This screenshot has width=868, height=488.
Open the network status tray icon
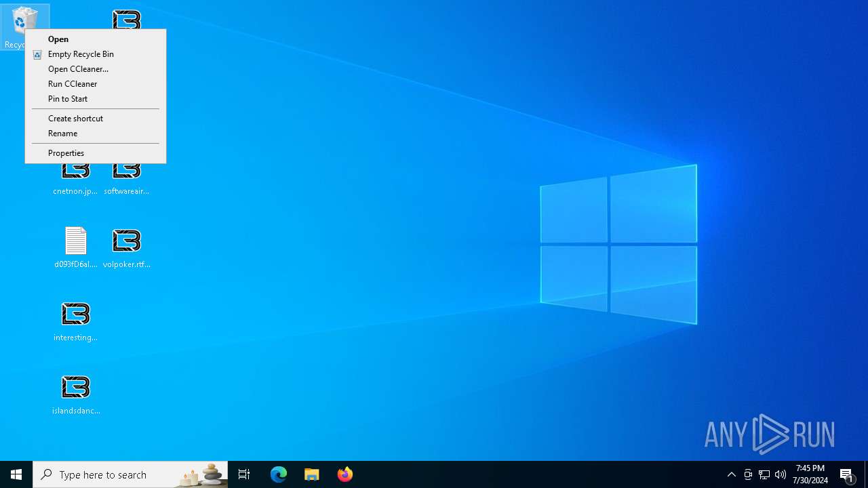point(764,474)
